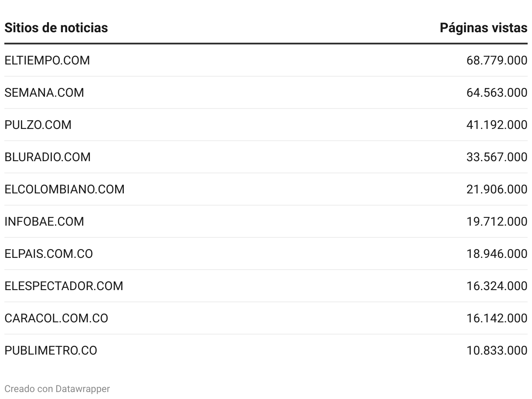Click the ELCOLOMBIANO.COM site name
Screen dimensions: 532x399
click(x=65, y=189)
